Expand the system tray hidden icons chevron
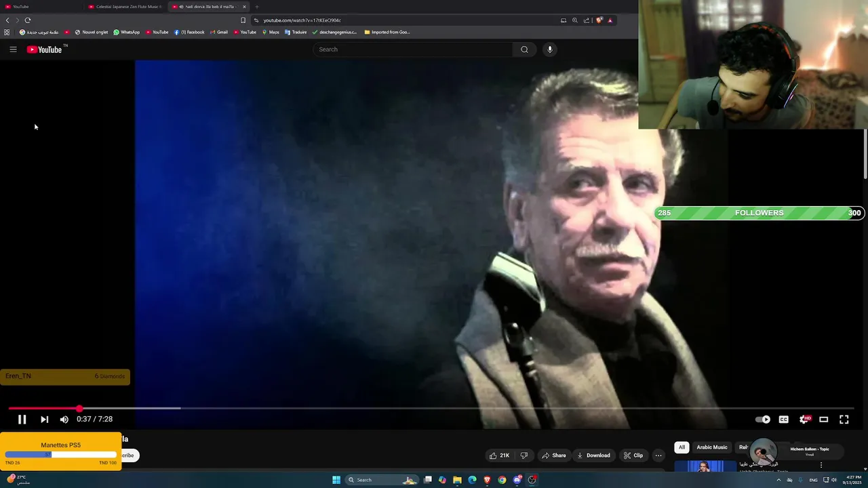 [778, 480]
